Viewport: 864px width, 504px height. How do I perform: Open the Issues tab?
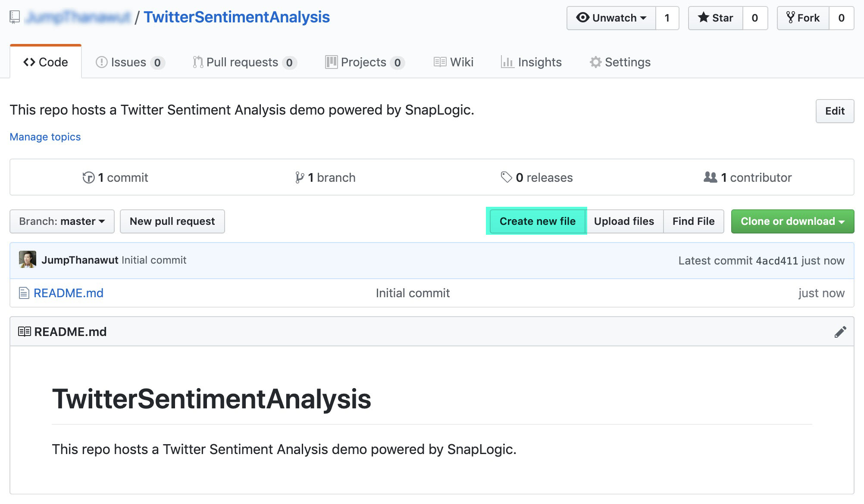130,62
